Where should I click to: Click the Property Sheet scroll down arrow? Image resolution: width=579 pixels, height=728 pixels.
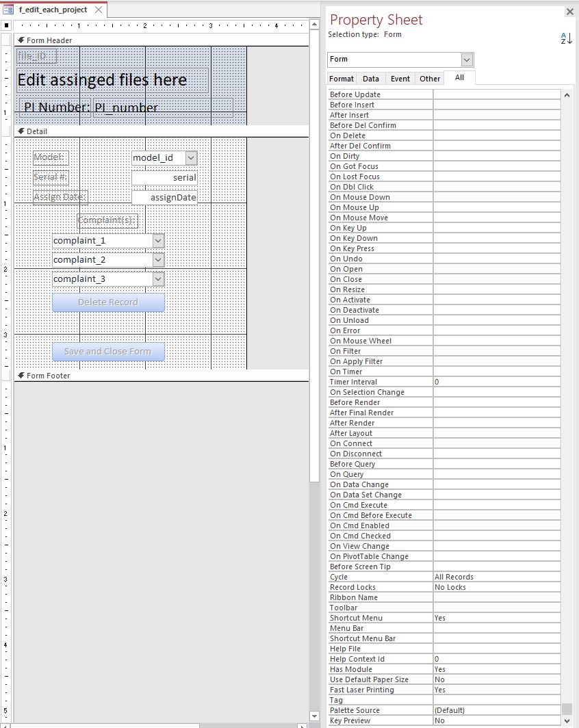pos(567,720)
